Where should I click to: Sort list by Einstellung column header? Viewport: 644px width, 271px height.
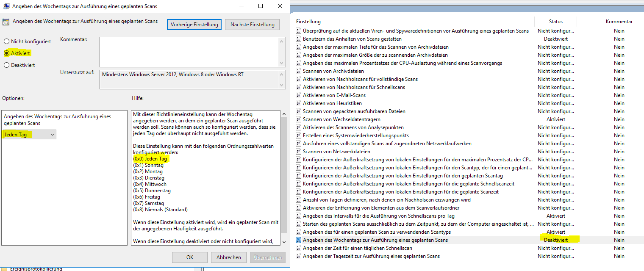[x=308, y=22]
